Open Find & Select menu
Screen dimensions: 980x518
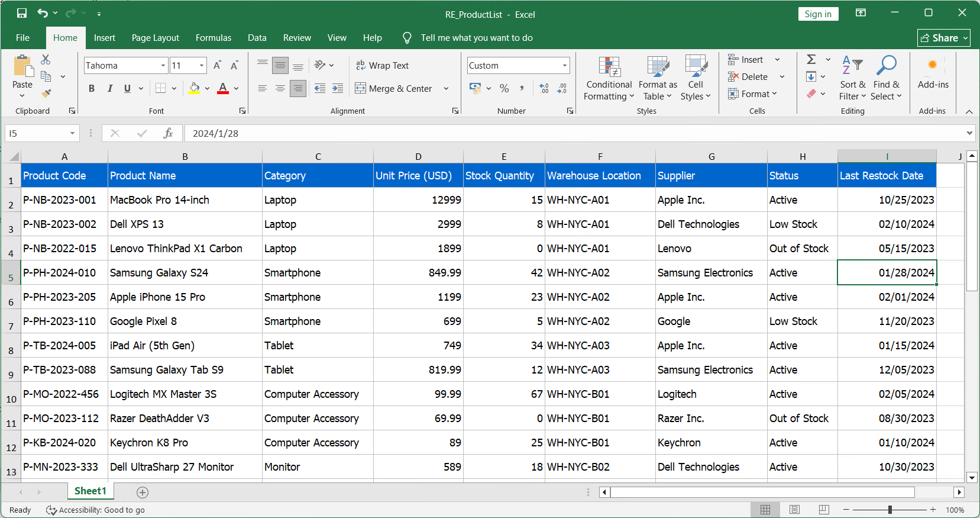pos(886,78)
